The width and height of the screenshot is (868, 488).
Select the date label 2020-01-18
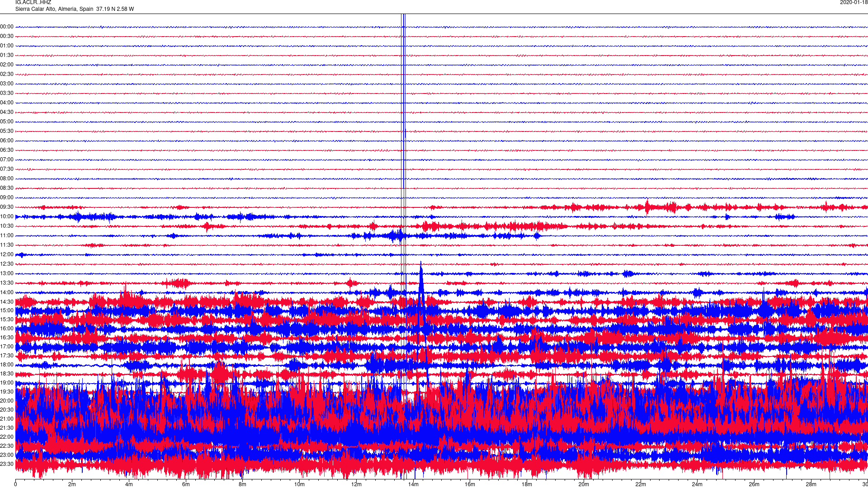(x=854, y=3)
